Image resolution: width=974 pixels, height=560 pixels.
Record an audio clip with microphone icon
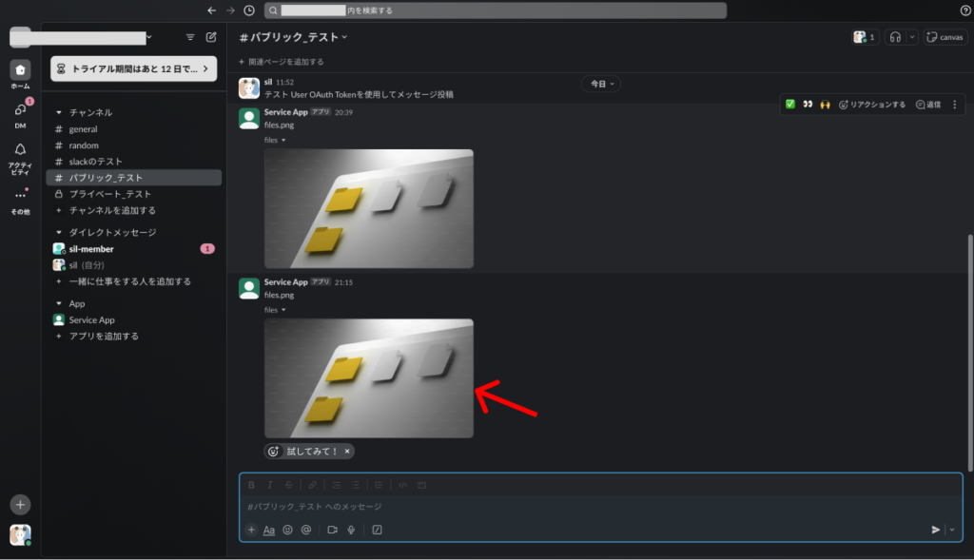click(351, 530)
